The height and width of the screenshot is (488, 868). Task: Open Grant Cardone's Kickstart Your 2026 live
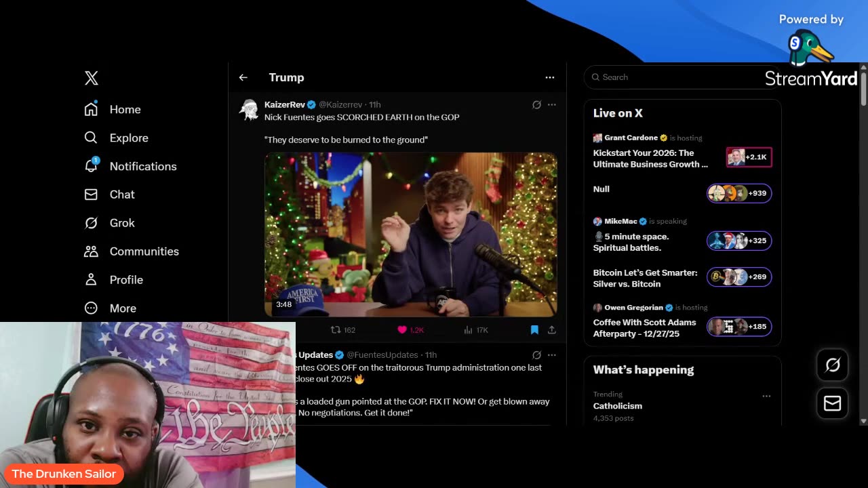coord(650,159)
